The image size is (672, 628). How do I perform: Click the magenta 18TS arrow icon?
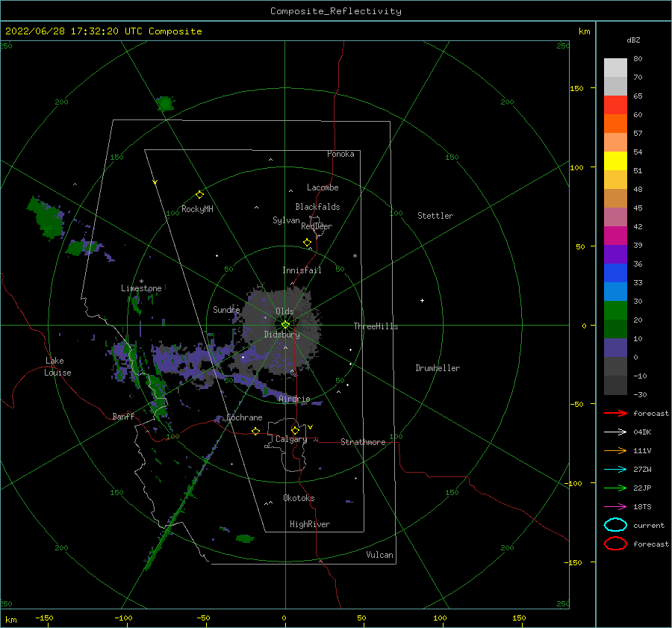(x=615, y=507)
